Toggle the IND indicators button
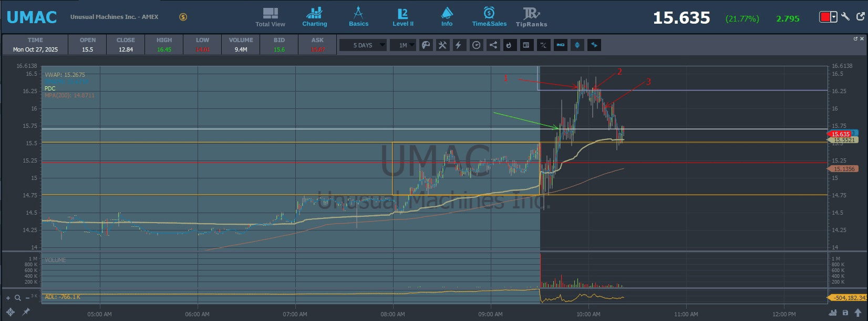 561,45
